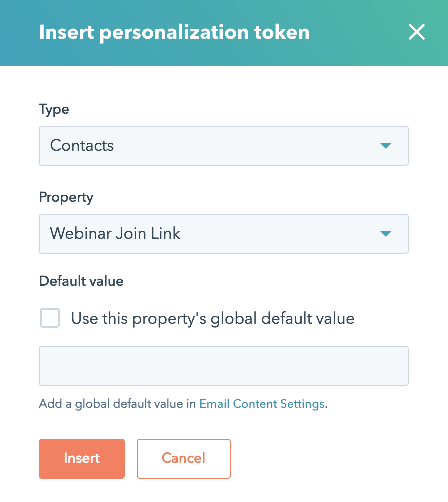Click the Cancel button
448x502 pixels.
183,458
